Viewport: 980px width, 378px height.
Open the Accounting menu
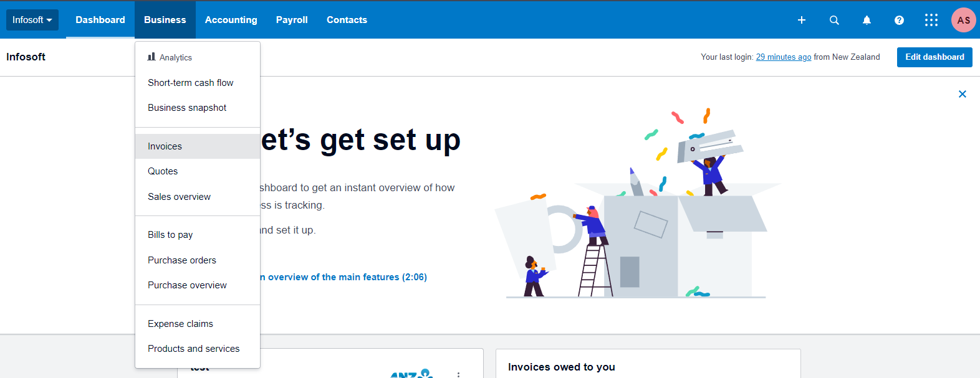[231, 20]
